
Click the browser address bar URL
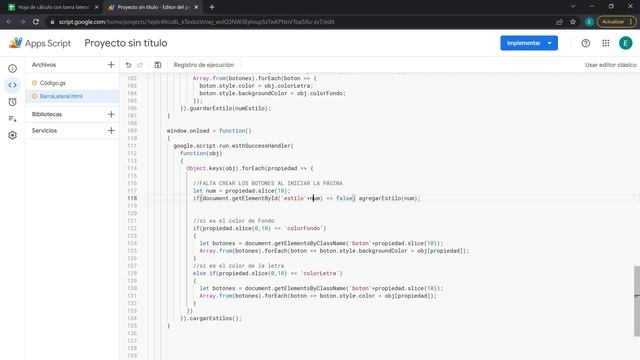point(197,22)
